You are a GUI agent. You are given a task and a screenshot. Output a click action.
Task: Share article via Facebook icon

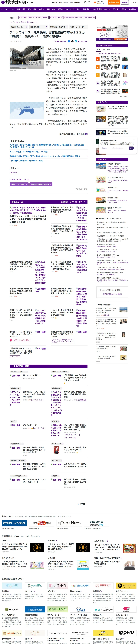tap(69, 41)
